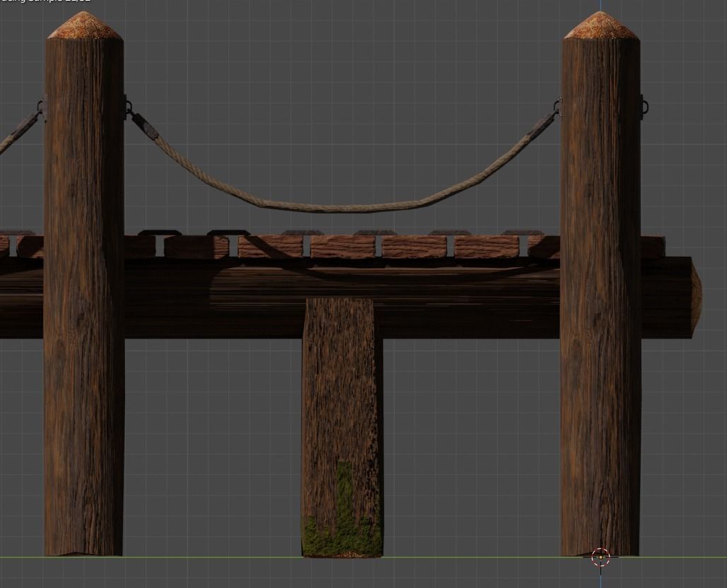
Task: Select the mossy middle support post
Action: [x=342, y=427]
